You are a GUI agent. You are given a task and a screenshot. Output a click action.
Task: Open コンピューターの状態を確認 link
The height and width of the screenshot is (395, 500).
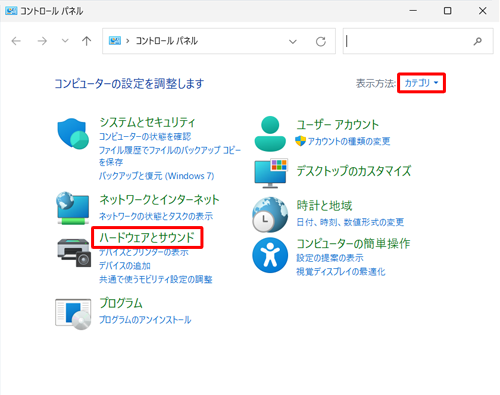tap(145, 137)
